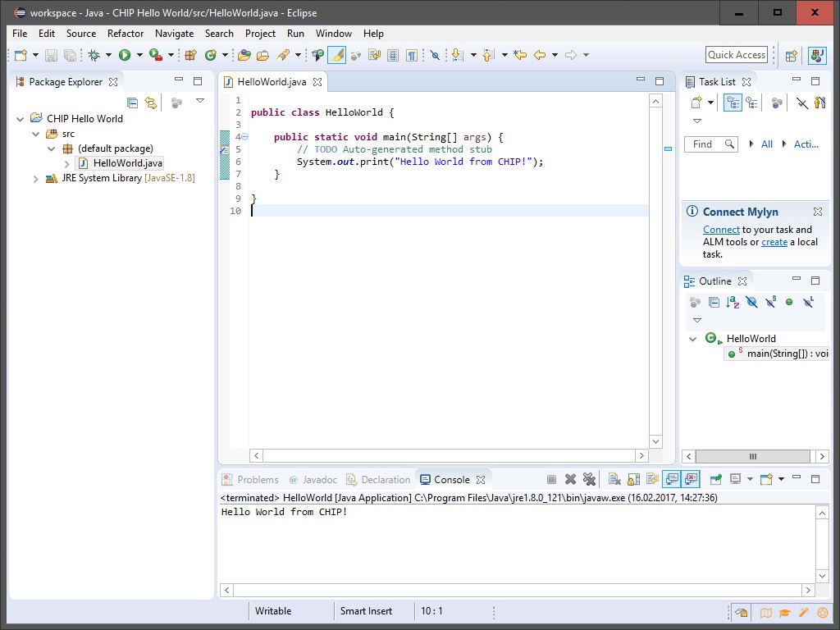This screenshot has height=630, width=840.
Task: Select main(String[]) in Outline view
Action: tap(786, 354)
